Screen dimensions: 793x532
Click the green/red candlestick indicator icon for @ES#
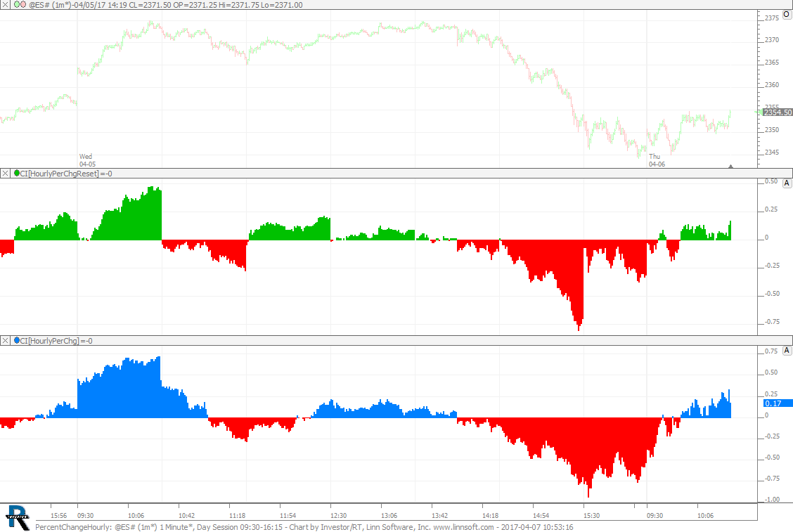[20, 5]
